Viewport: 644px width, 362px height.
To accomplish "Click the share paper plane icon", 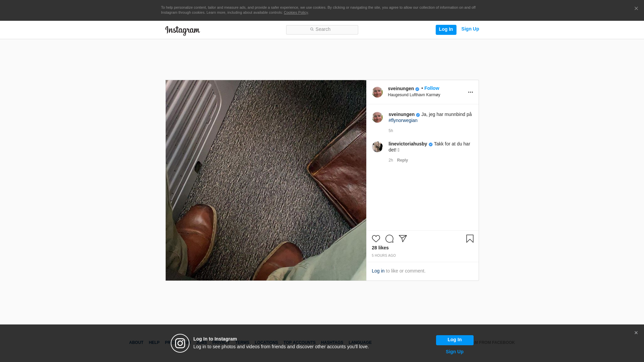I will pos(402,239).
